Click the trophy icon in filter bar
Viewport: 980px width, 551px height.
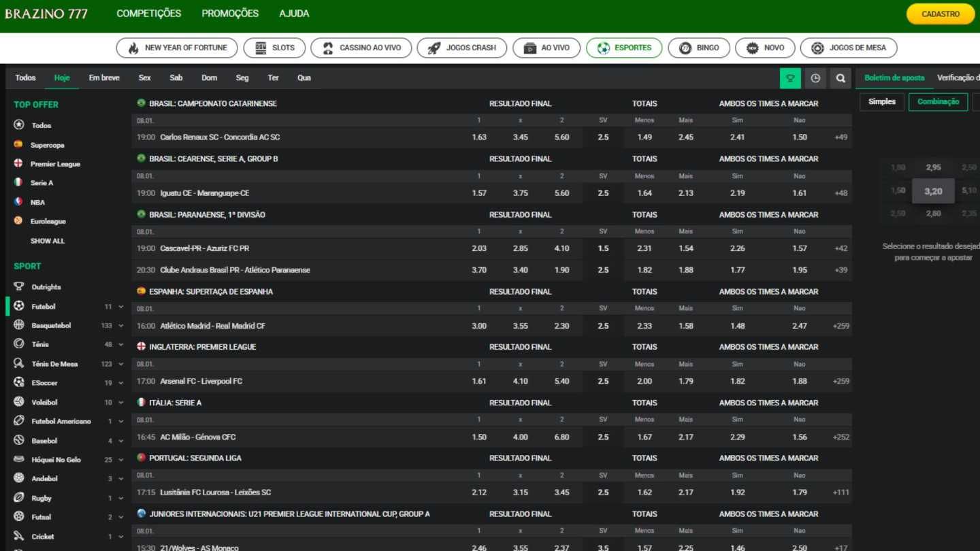(x=790, y=78)
